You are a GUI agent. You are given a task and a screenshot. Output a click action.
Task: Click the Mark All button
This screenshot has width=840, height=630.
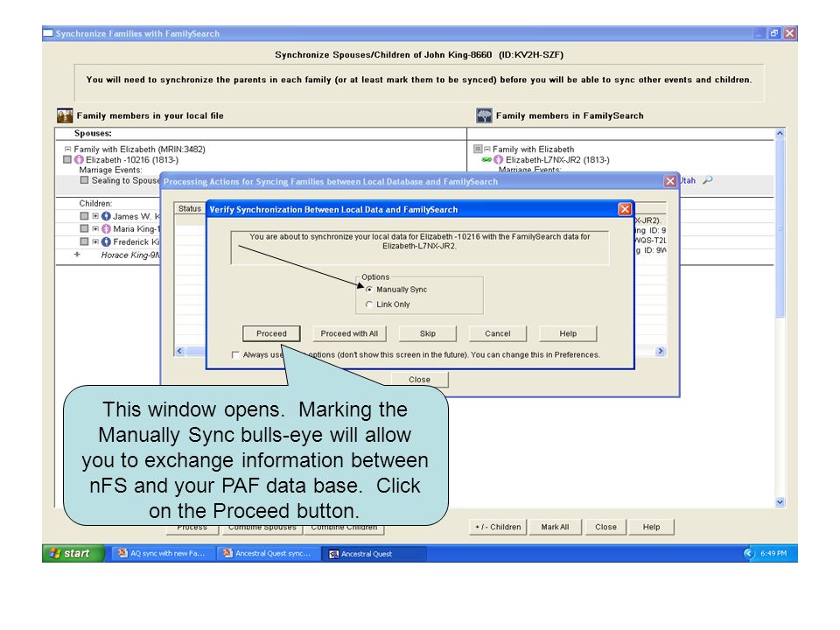pyautogui.click(x=555, y=527)
